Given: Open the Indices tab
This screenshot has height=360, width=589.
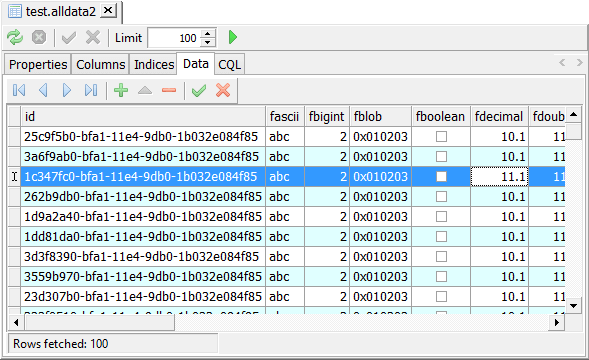Looking at the screenshot, I should click(154, 64).
